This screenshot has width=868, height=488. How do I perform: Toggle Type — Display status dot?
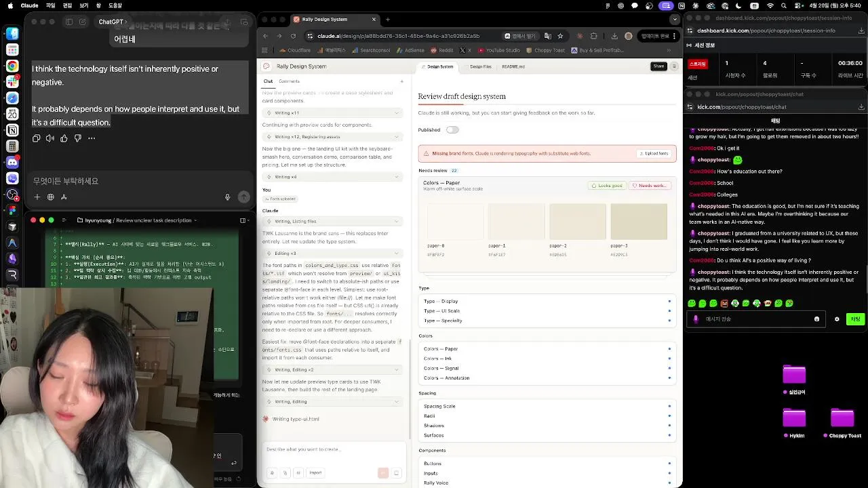click(669, 301)
